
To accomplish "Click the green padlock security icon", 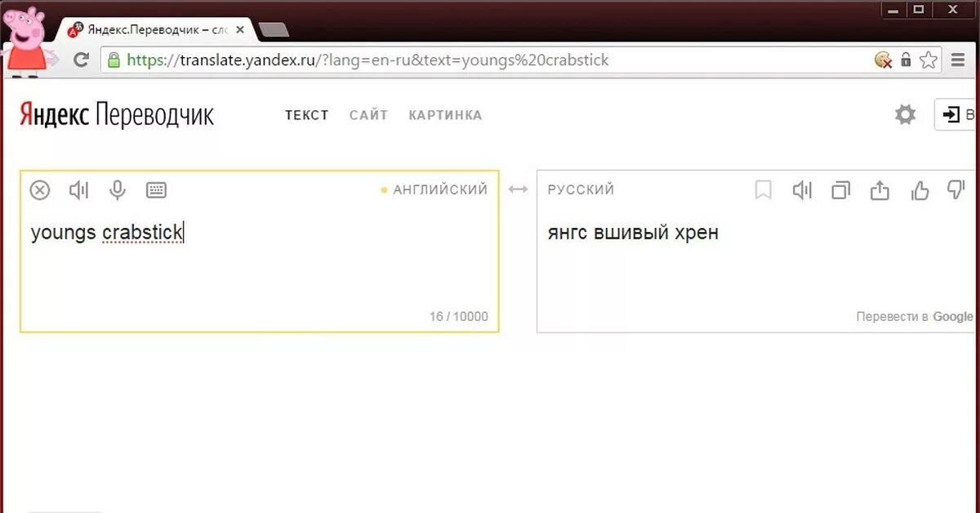I will (114, 60).
